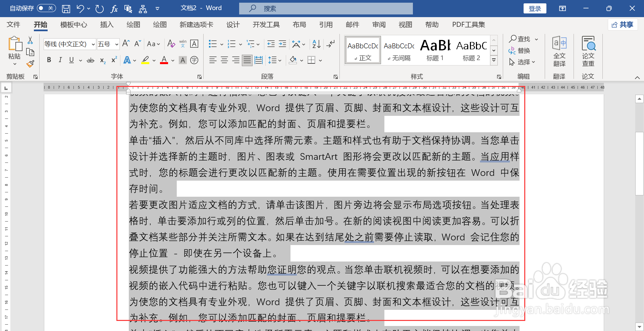The image size is (644, 331).
Task: Open the Select (选择) dropdown
Action: click(523, 62)
